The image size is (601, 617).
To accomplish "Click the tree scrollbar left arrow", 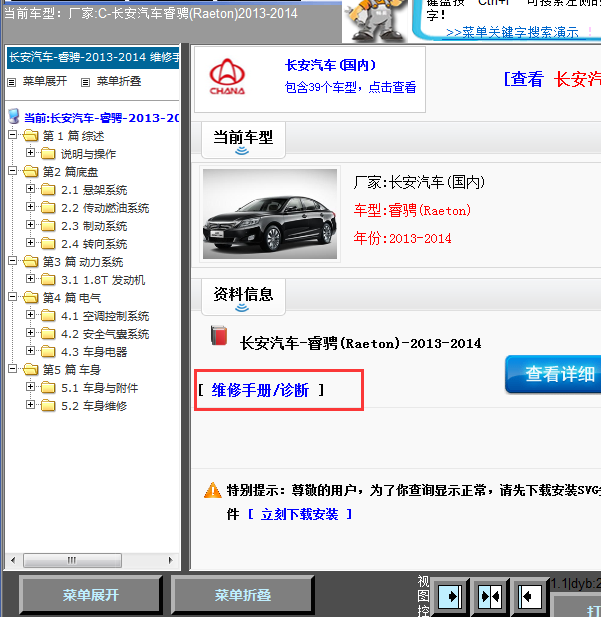I will (x=13, y=560).
